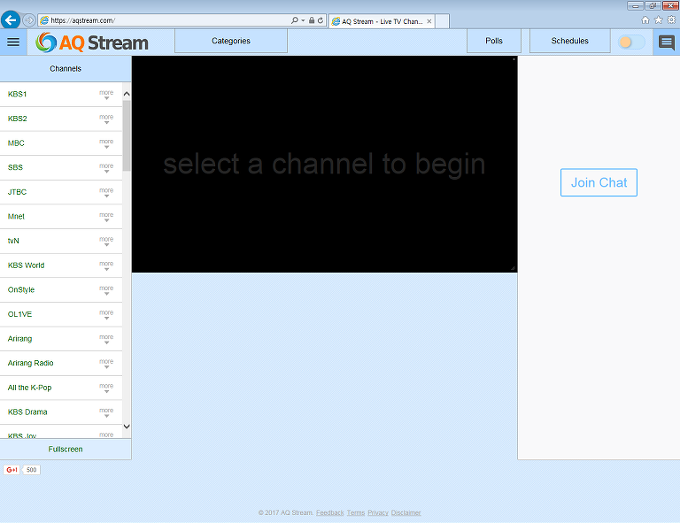Click the Fullscreen button
680x523 pixels.
pyautogui.click(x=65, y=449)
